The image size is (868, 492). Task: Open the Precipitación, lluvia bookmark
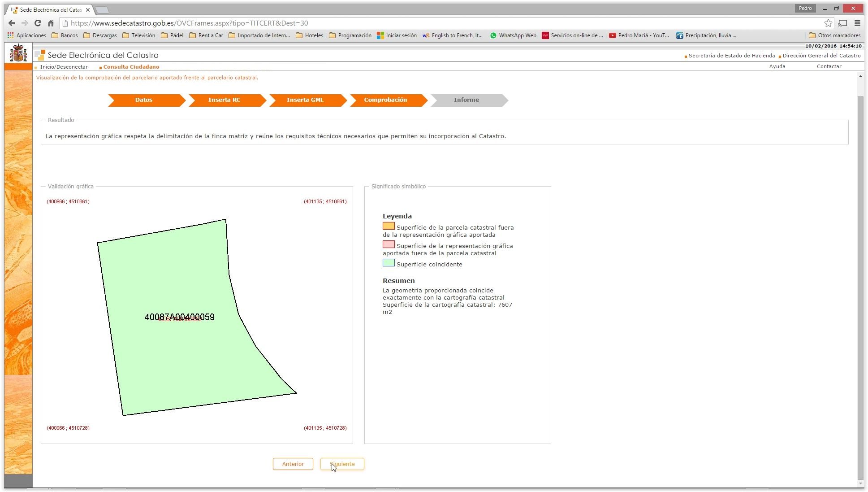[x=706, y=35]
